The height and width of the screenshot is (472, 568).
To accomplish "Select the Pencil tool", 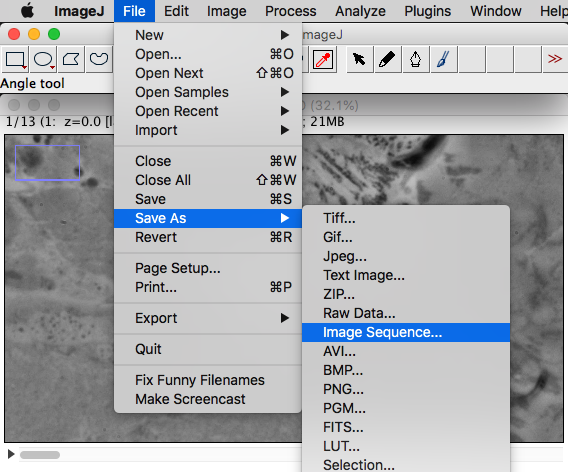I will click(387, 59).
